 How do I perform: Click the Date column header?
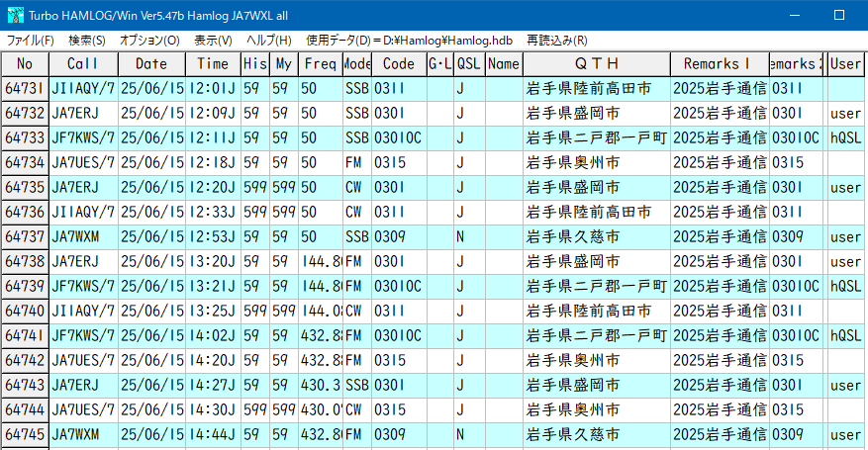(151, 63)
